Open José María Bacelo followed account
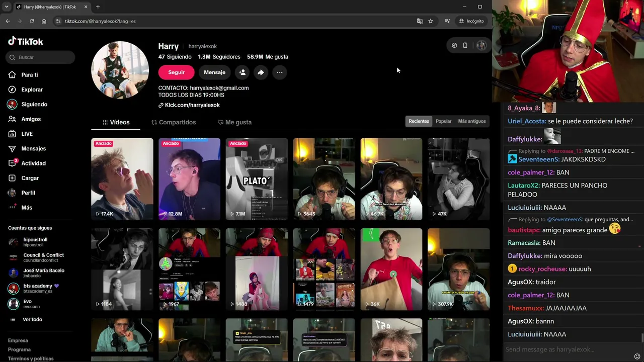The height and width of the screenshot is (362, 644). [x=44, y=273]
